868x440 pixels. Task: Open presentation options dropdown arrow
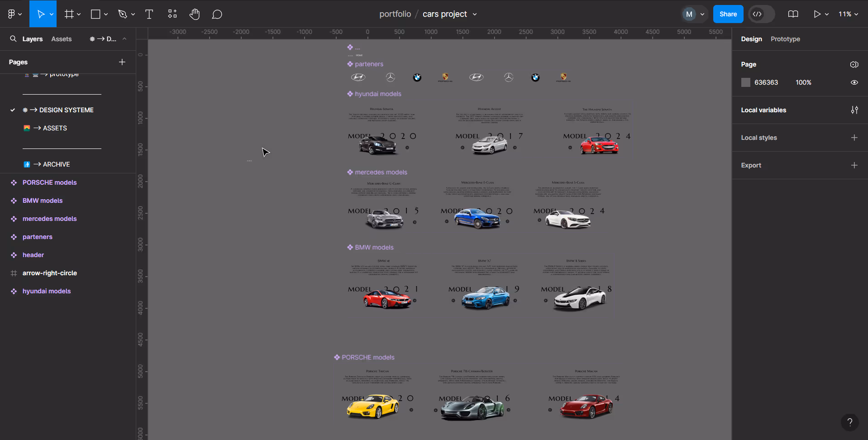(827, 14)
